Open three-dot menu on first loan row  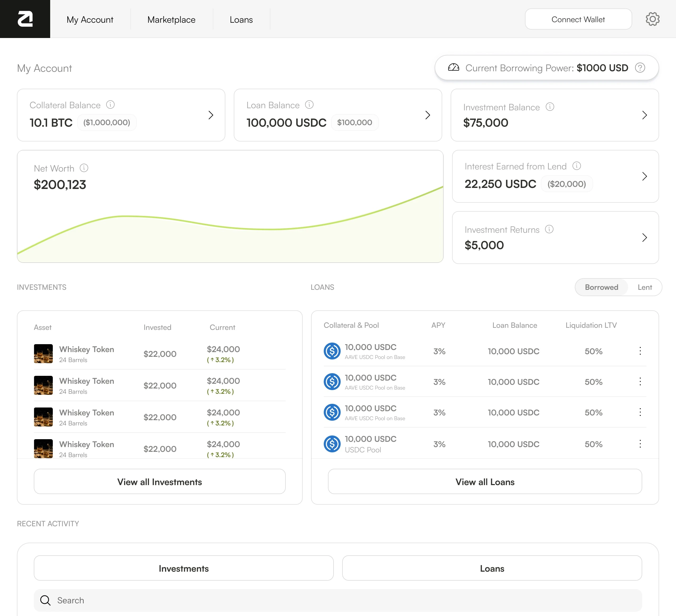(x=640, y=351)
